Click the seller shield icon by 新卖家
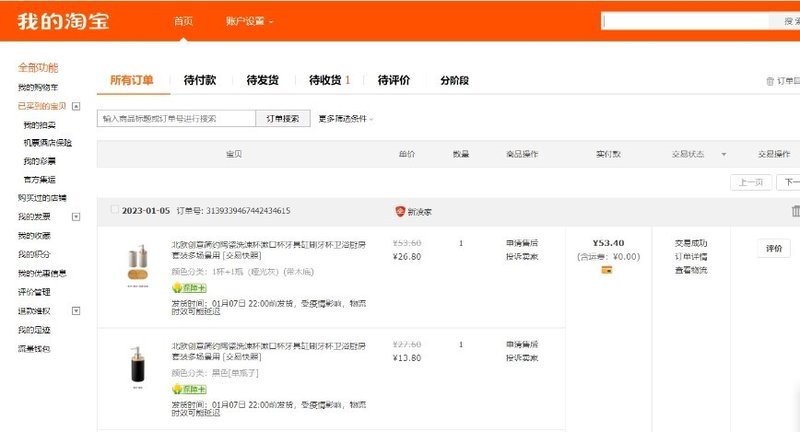The width and height of the screenshot is (800, 432). [x=400, y=211]
